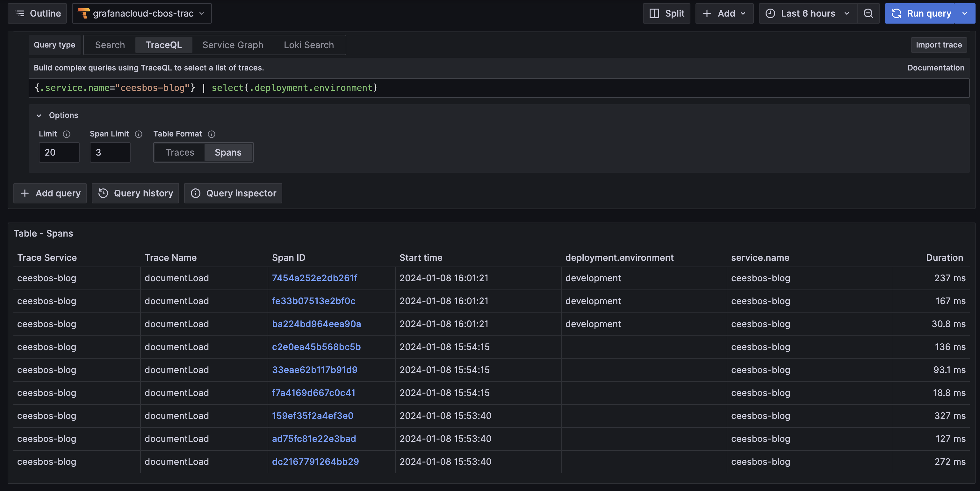Switch to the Traces table format

(x=180, y=152)
